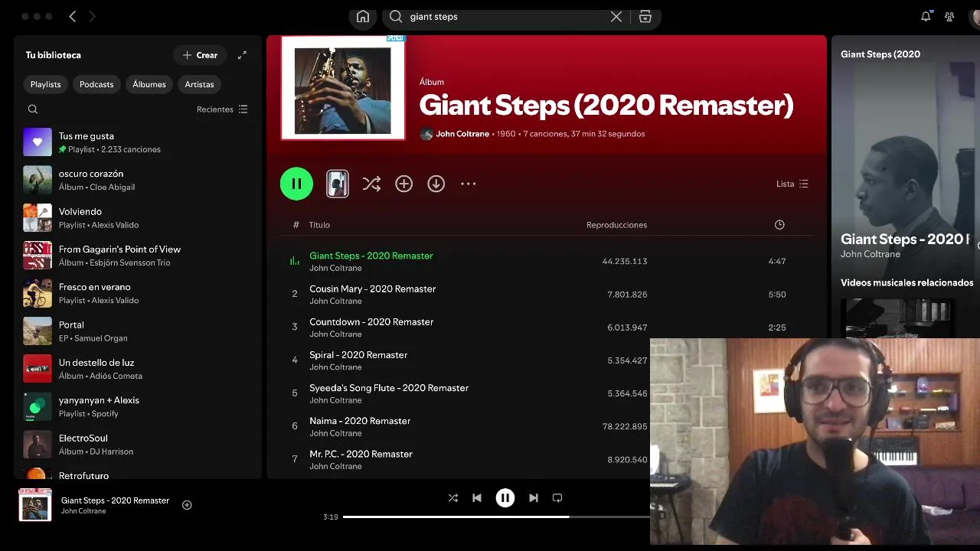Click the now playing cover in bottom bar
980x551 pixels.
pyautogui.click(x=35, y=505)
